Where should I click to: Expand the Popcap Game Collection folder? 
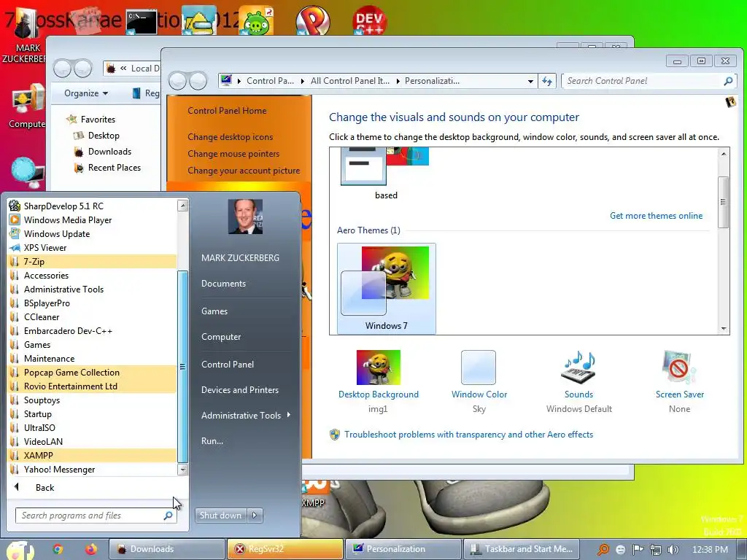[x=93, y=373]
